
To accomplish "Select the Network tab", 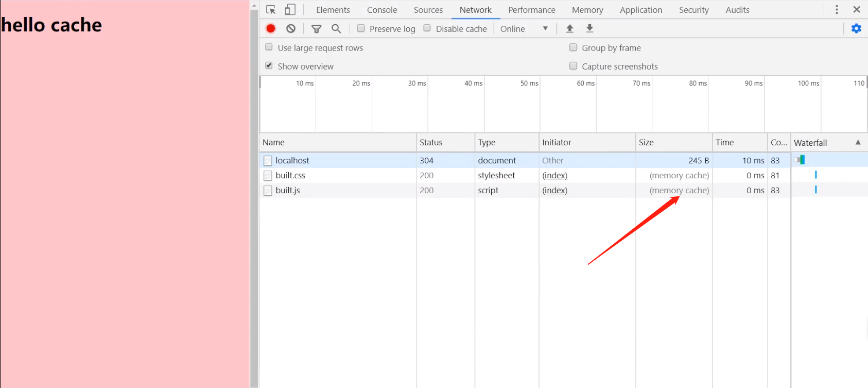I will (x=476, y=10).
